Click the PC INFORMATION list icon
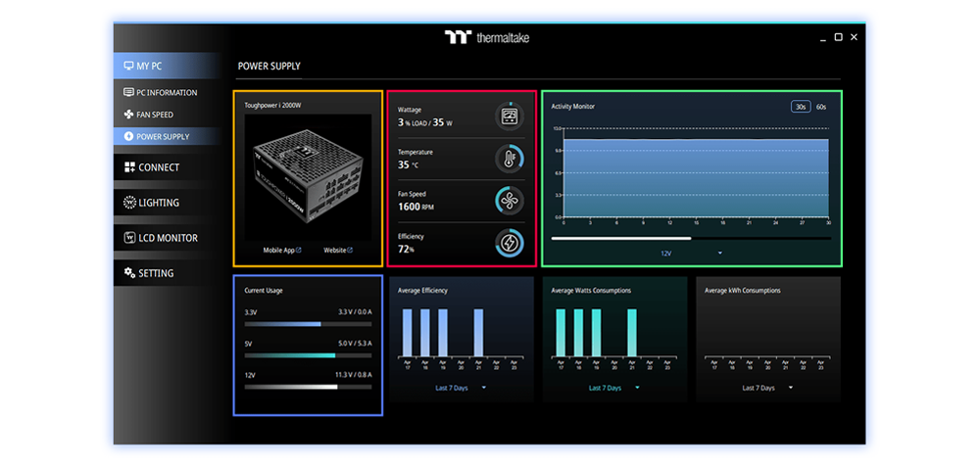This screenshot has width=980, height=466. click(128, 92)
